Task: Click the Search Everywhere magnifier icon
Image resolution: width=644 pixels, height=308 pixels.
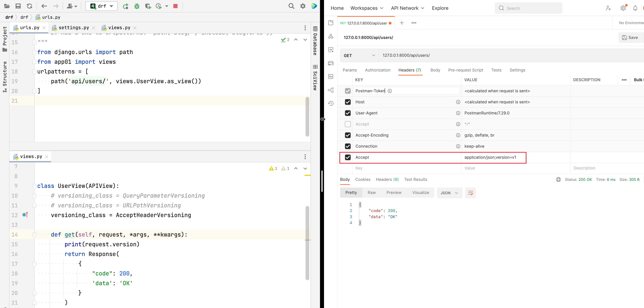Action: pyautogui.click(x=291, y=6)
